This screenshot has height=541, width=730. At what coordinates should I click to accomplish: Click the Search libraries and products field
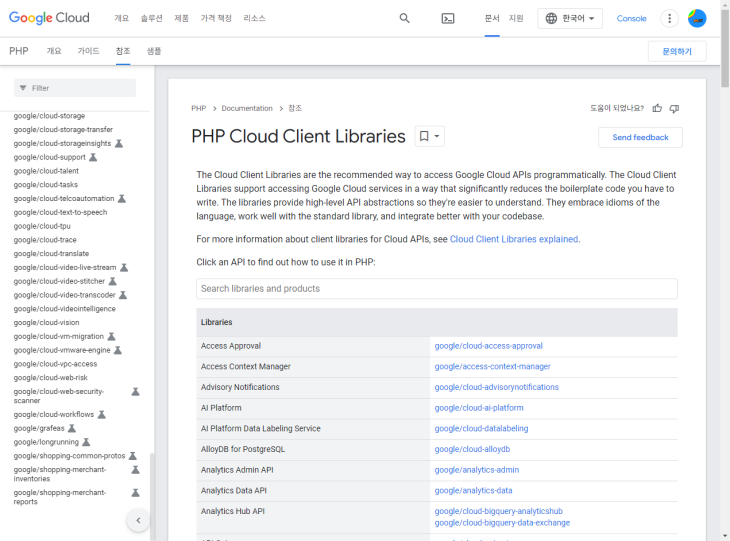(x=436, y=288)
